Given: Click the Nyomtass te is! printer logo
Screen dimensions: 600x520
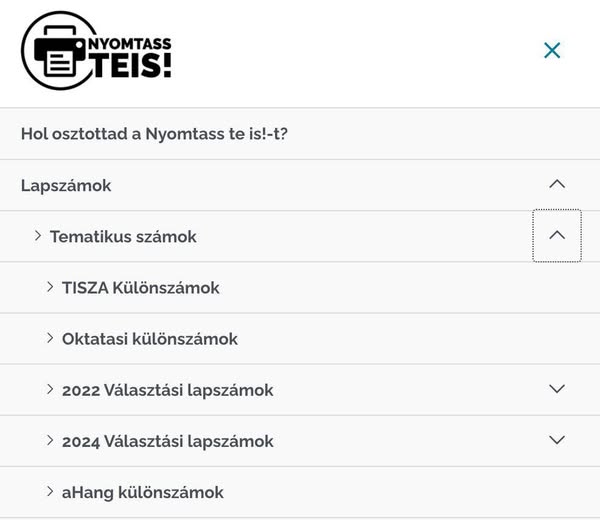Looking at the screenshot, I should tap(97, 51).
